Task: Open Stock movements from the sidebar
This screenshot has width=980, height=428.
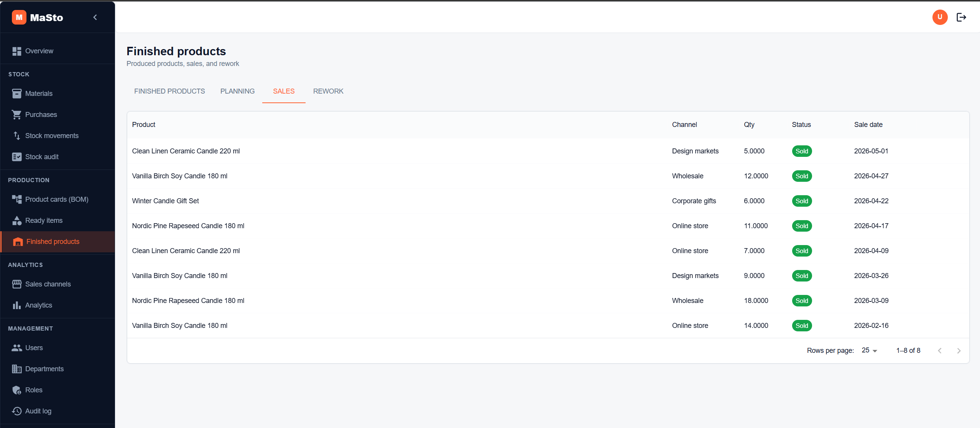Action: pos(58,136)
